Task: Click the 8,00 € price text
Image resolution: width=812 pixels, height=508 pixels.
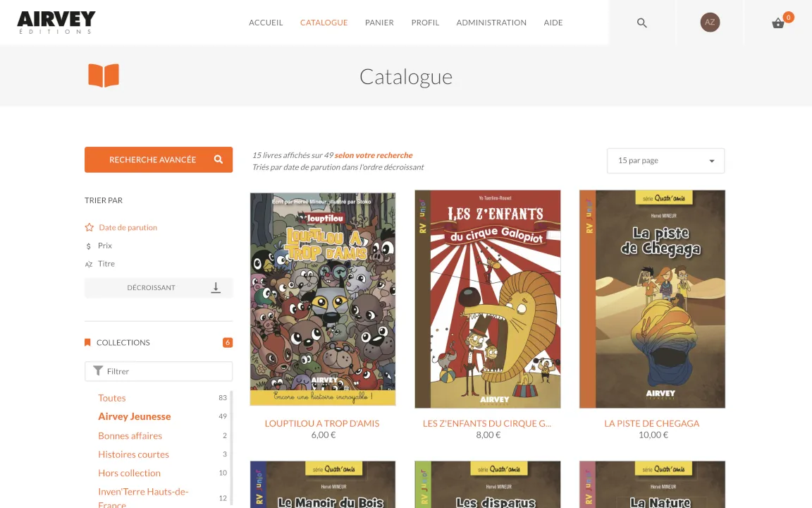Action: pos(488,435)
